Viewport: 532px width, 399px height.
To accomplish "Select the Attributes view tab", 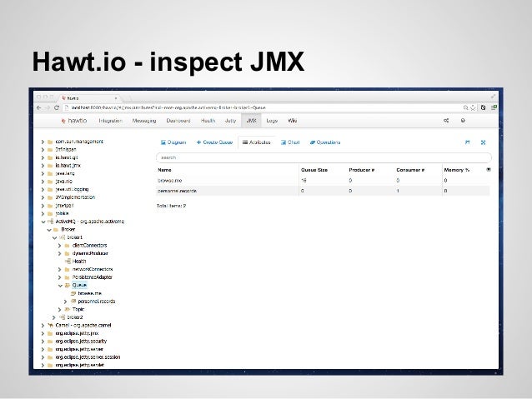I will (x=257, y=142).
